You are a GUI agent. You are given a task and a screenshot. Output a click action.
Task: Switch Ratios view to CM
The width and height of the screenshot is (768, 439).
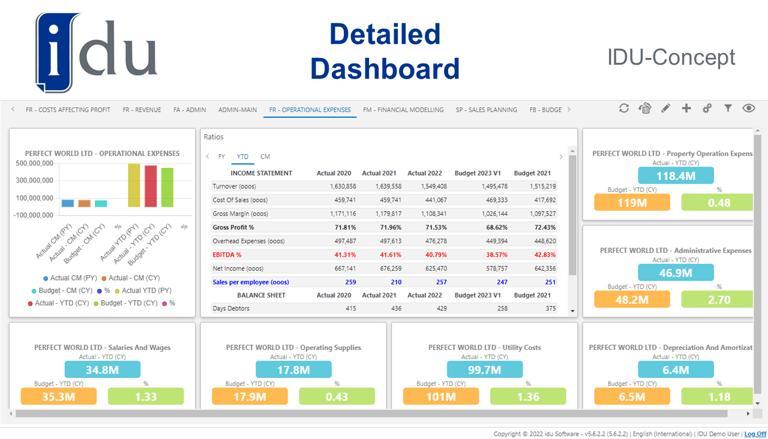click(x=265, y=157)
